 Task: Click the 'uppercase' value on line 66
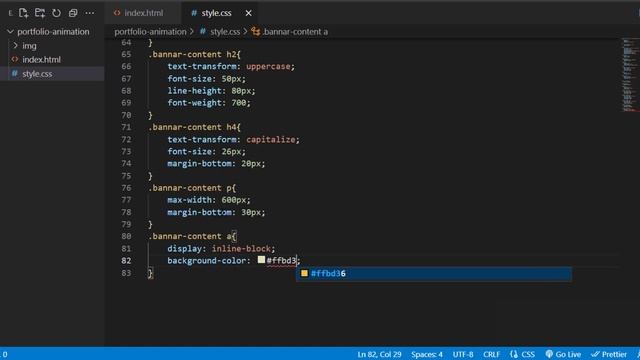[x=268, y=66]
